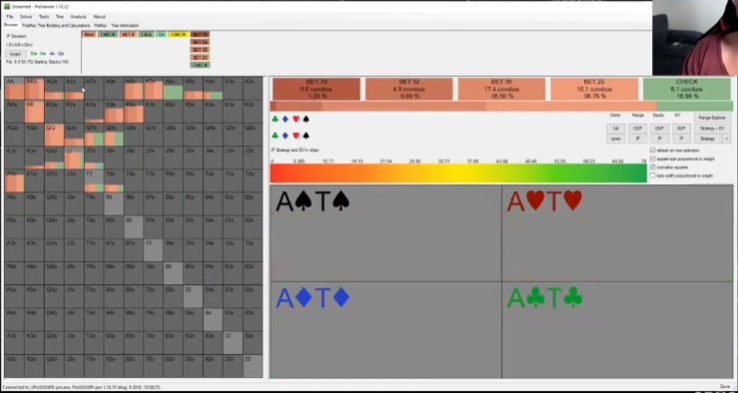Image resolution: width=738 pixels, height=393 pixels.
Task: Click the ace-ten of clubs combo panel
Action: (617, 329)
